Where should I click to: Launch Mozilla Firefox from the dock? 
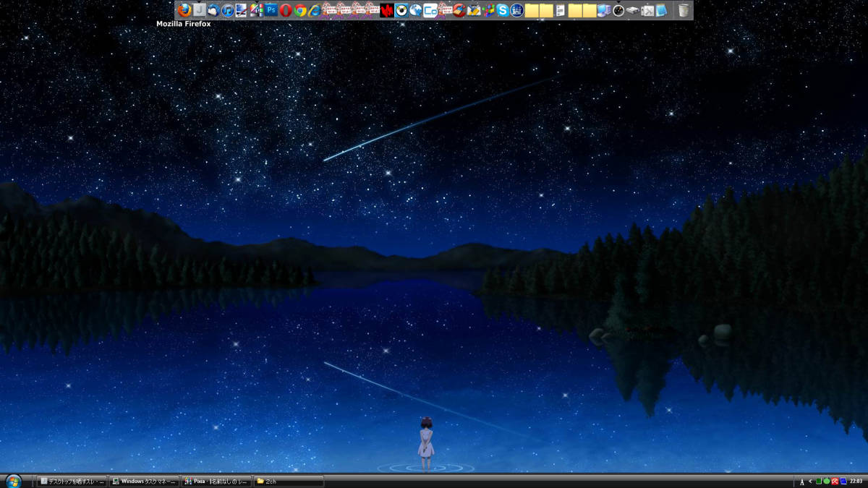(x=184, y=10)
